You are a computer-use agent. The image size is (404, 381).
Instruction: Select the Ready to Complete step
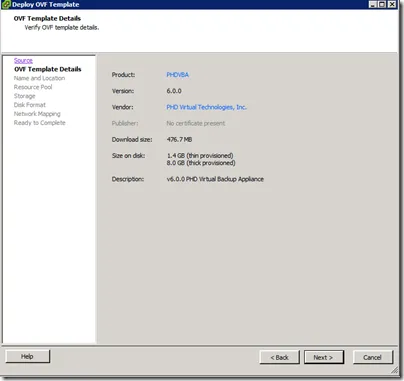pos(40,123)
